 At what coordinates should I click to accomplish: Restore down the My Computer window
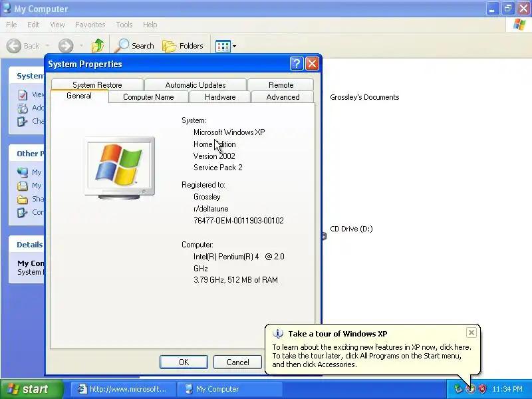coord(508,8)
